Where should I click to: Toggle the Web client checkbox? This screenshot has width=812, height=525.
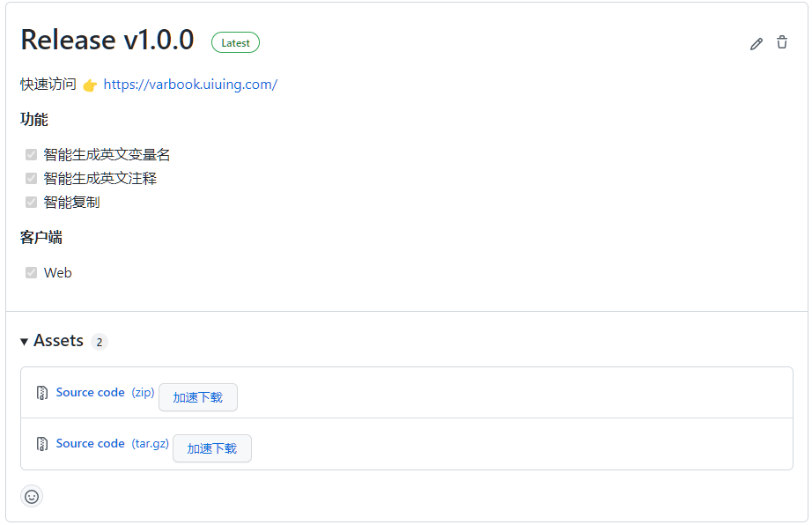[x=31, y=272]
